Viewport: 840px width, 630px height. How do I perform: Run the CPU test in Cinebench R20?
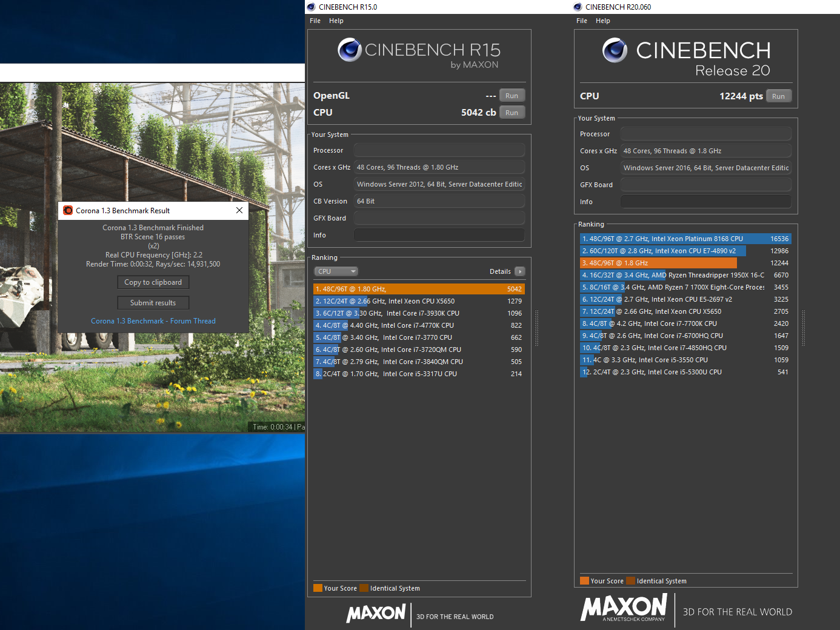(779, 96)
